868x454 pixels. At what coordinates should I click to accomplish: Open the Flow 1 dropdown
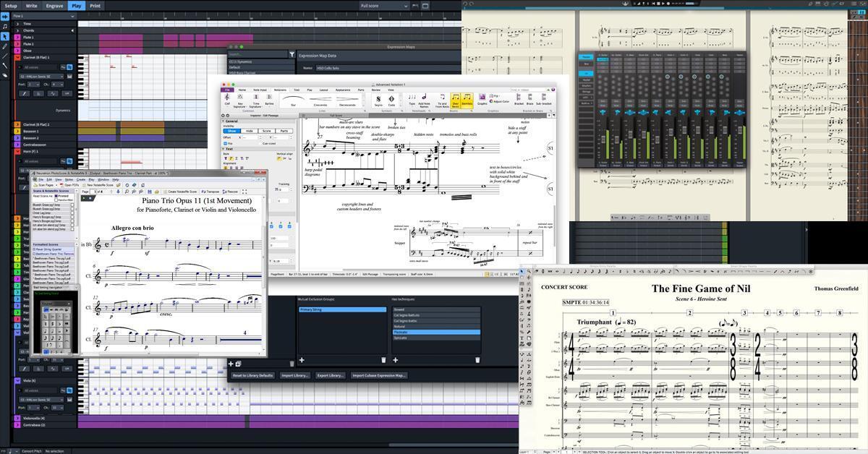(44, 15)
